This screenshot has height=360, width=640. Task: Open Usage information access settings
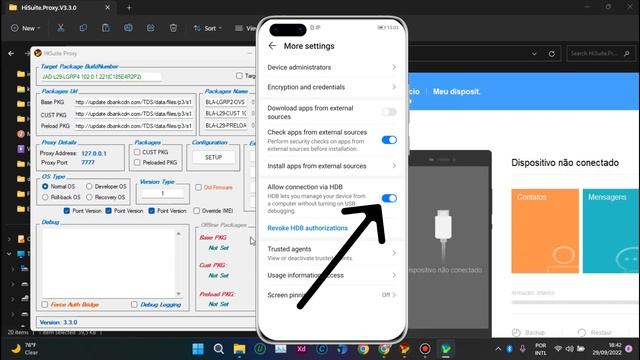[x=331, y=275]
